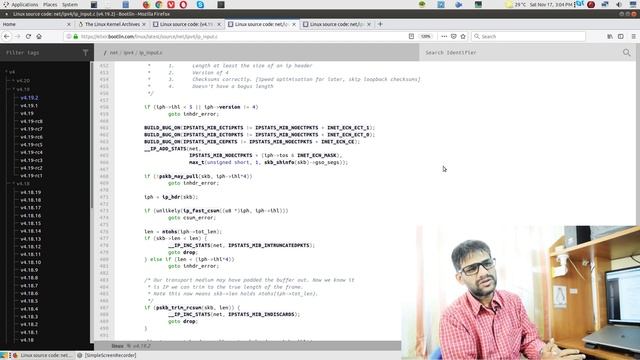Screen dimensions: 640x360
Task: Switch to The Linux Kernel Archives tab
Action: tap(111, 24)
